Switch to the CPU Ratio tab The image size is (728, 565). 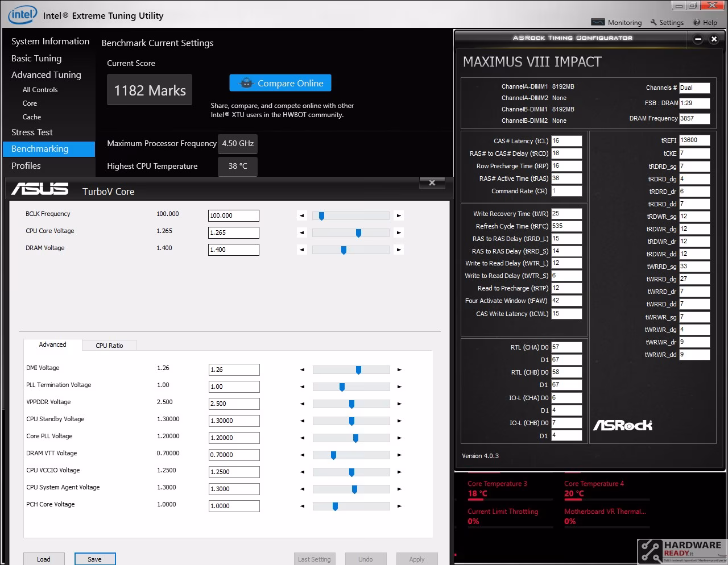[109, 346]
